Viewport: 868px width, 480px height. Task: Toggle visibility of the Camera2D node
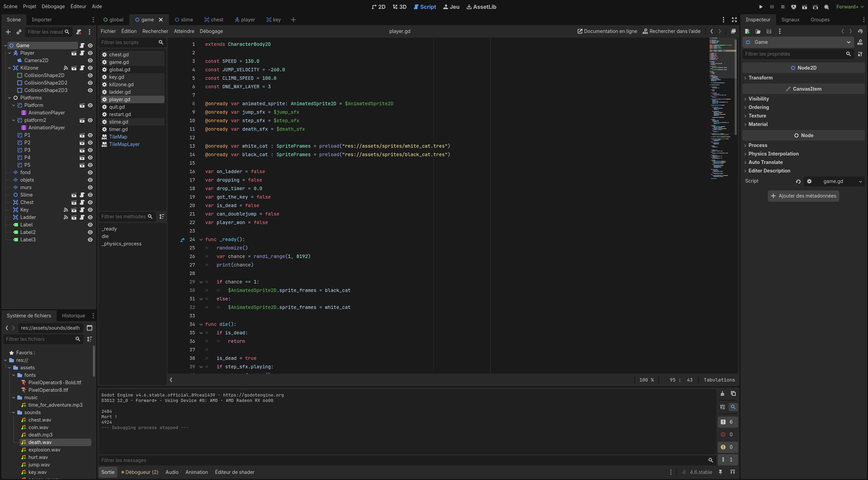(x=90, y=60)
